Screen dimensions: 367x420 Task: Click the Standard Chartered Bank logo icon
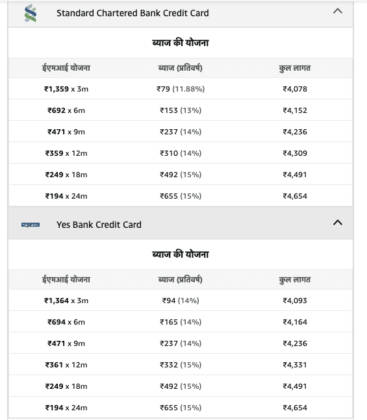31,13
